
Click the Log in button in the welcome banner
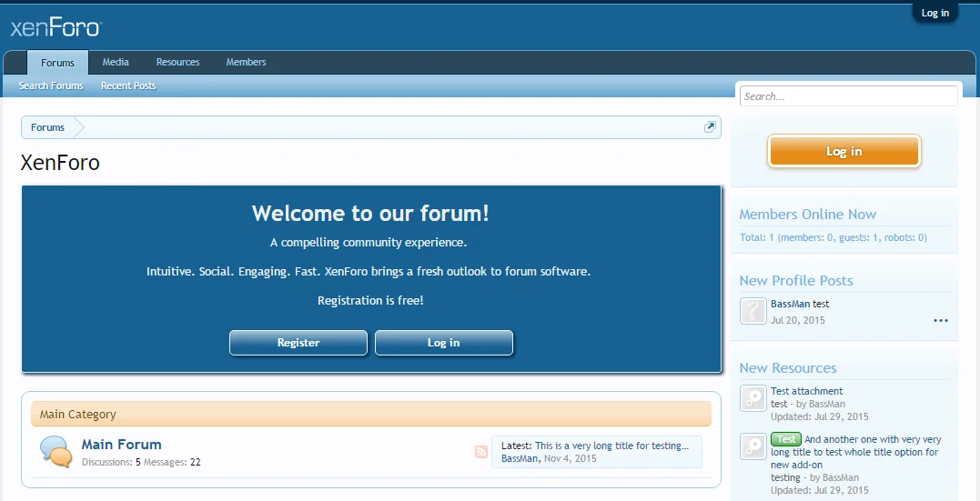444,342
